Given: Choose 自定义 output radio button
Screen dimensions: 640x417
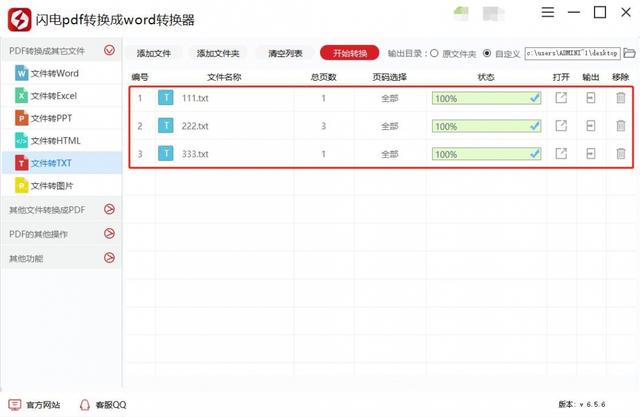Looking at the screenshot, I should click(487, 53).
